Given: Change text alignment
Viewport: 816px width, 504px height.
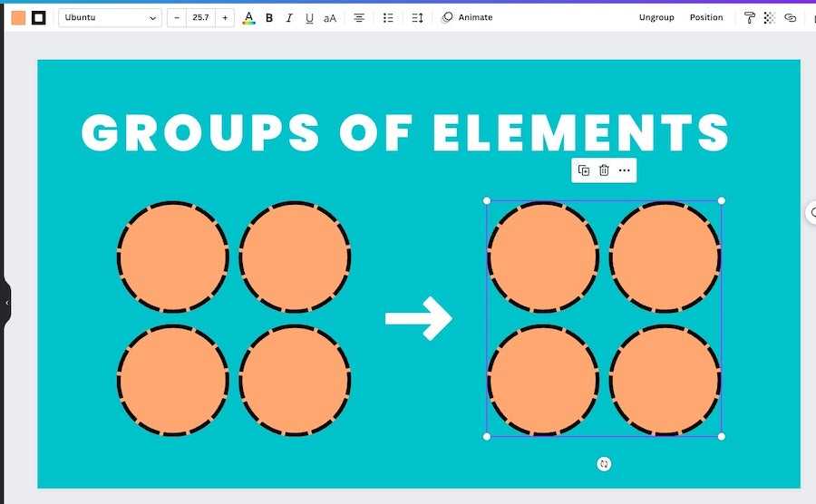Looking at the screenshot, I should (359, 18).
